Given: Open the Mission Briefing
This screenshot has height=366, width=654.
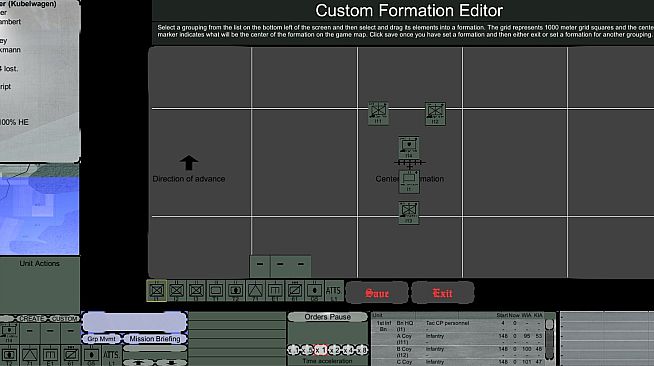Looking at the screenshot, I should (155, 339).
